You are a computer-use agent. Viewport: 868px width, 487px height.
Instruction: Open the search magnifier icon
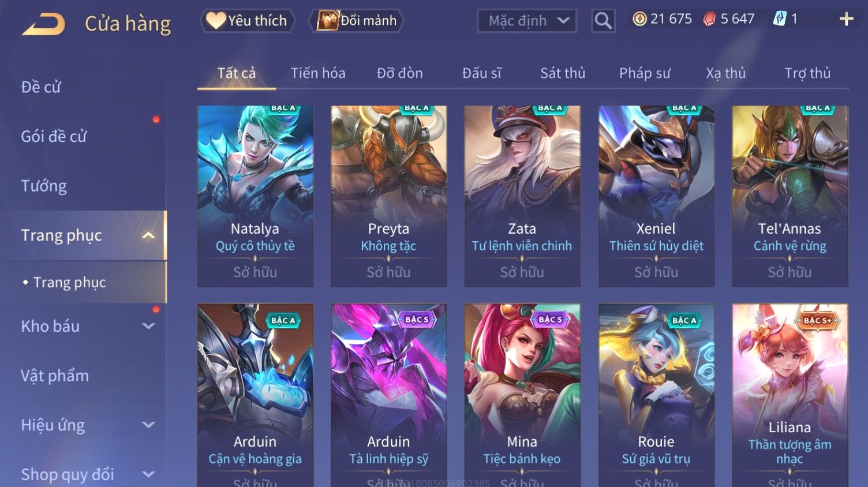click(x=603, y=21)
